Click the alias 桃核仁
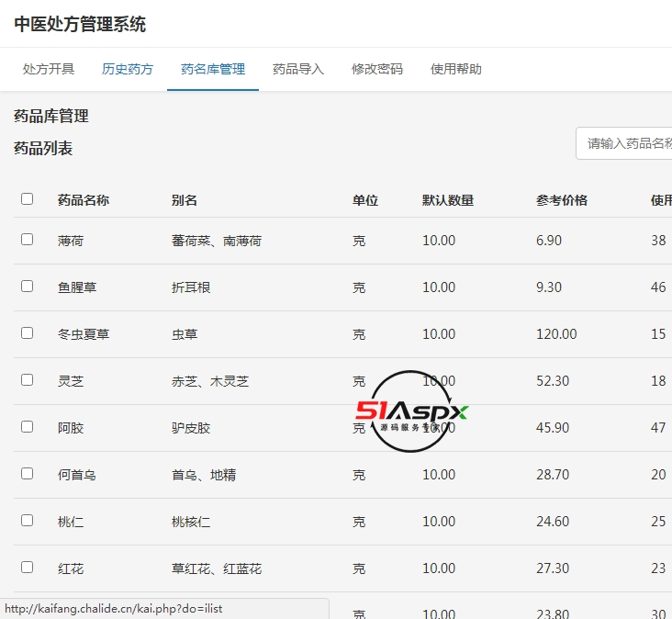 [x=191, y=522]
